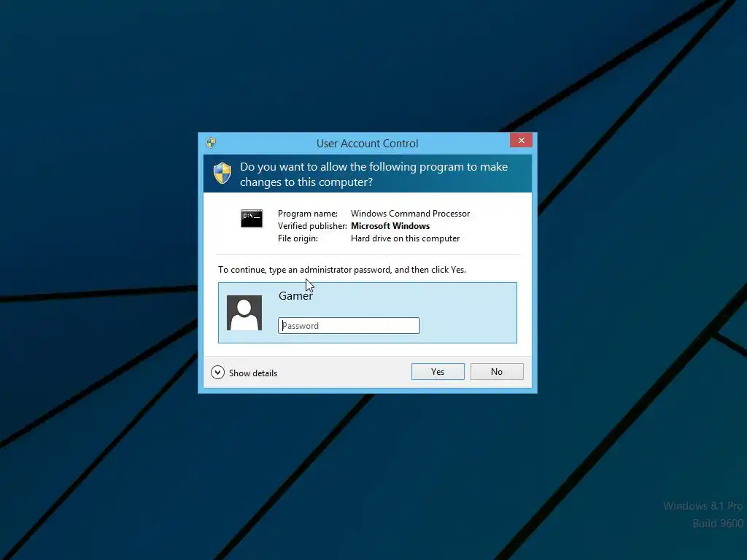Click the 'Verified publisher:' label
Image resolution: width=747 pixels, height=560 pixels.
[312, 226]
